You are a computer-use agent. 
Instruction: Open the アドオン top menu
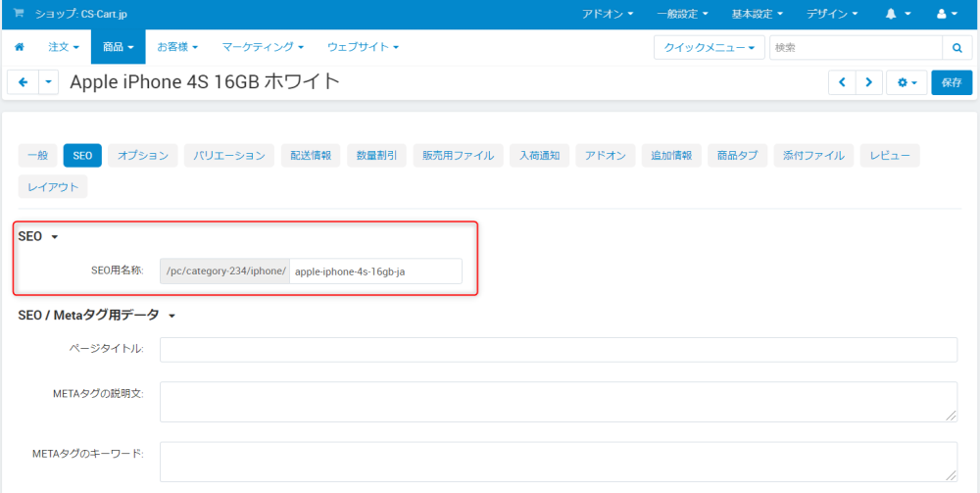click(608, 14)
